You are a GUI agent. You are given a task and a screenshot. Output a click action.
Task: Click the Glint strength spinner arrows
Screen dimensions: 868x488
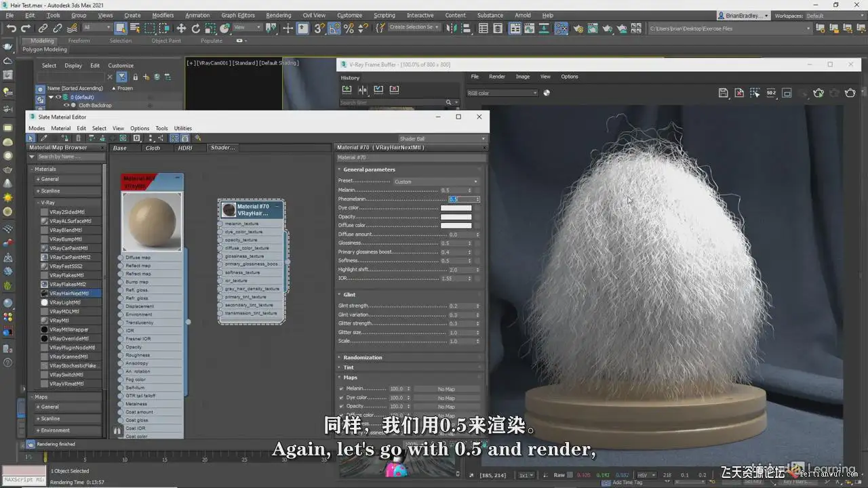click(477, 306)
